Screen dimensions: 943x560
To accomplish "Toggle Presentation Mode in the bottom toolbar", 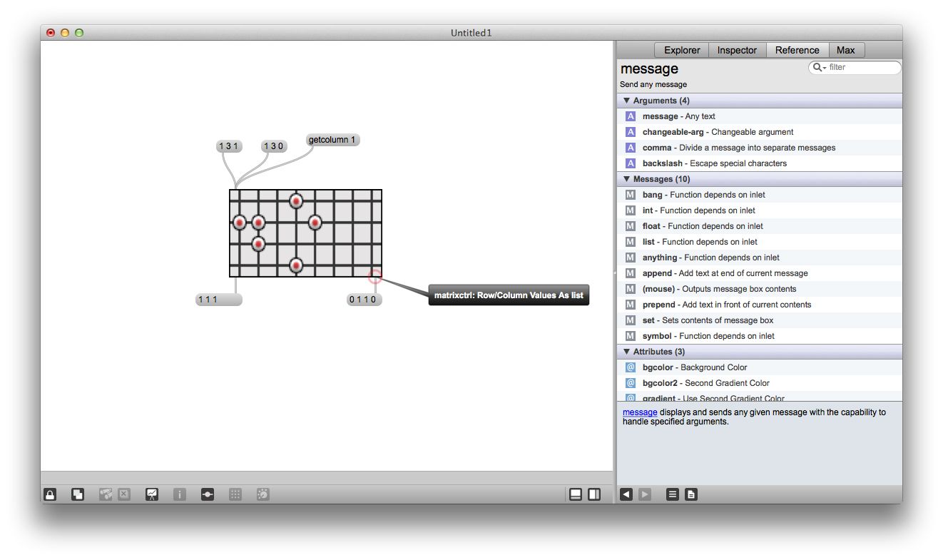I will 77,494.
